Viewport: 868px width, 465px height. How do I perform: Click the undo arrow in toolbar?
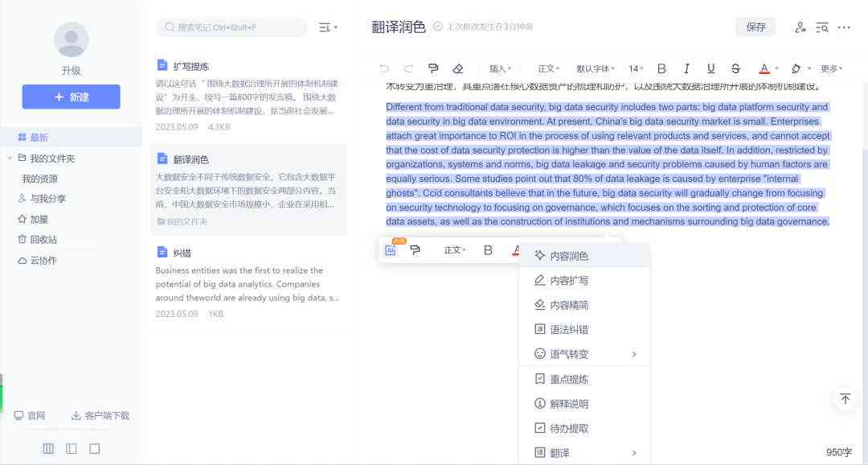click(384, 68)
